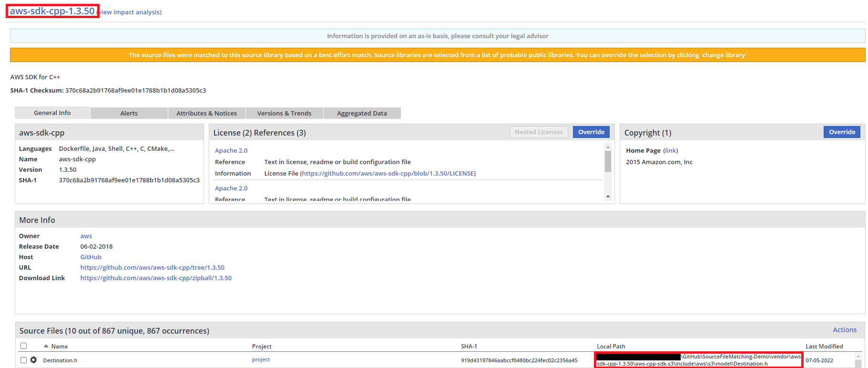This screenshot has width=868, height=368.
Task: Open the aws-sdk-cpp zipball download link
Action: 156,278
